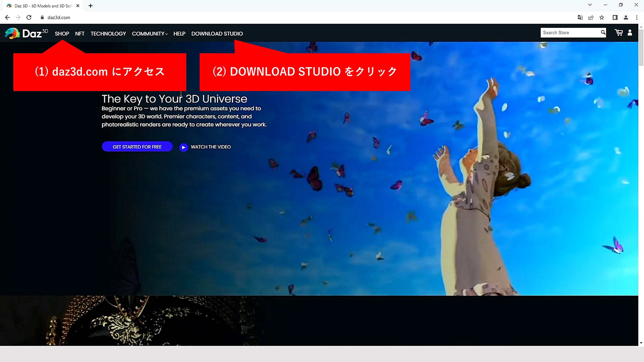Image resolution: width=644 pixels, height=362 pixels.
Task: Open the TECHNOLOGY menu item
Action: (108, 33)
